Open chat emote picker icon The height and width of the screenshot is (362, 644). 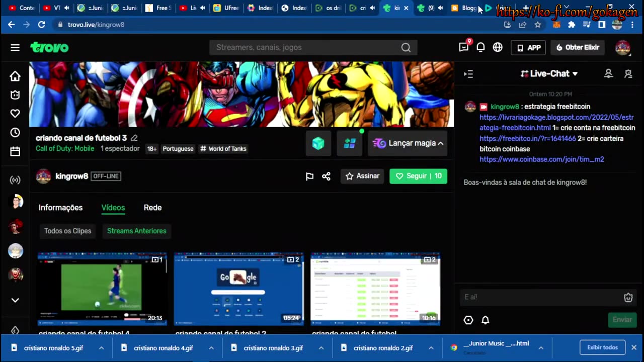click(x=628, y=297)
